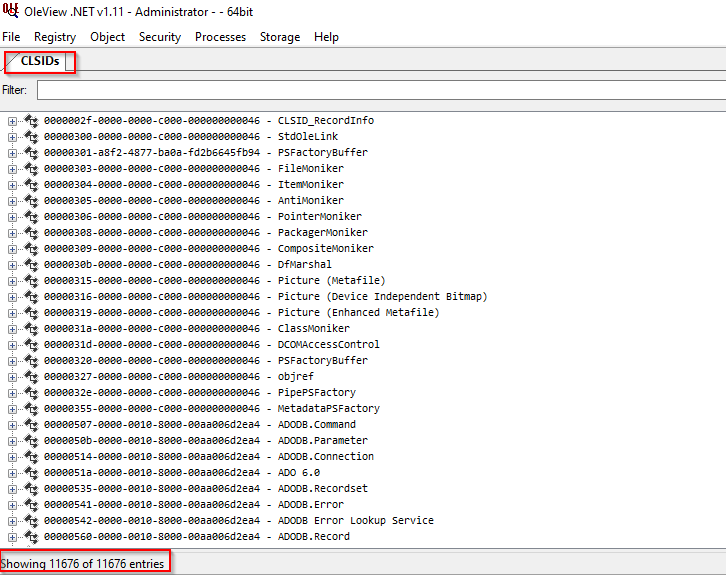
Task: Click the icon next to ADODB.Recordset
Action: pyautogui.click(x=30, y=489)
